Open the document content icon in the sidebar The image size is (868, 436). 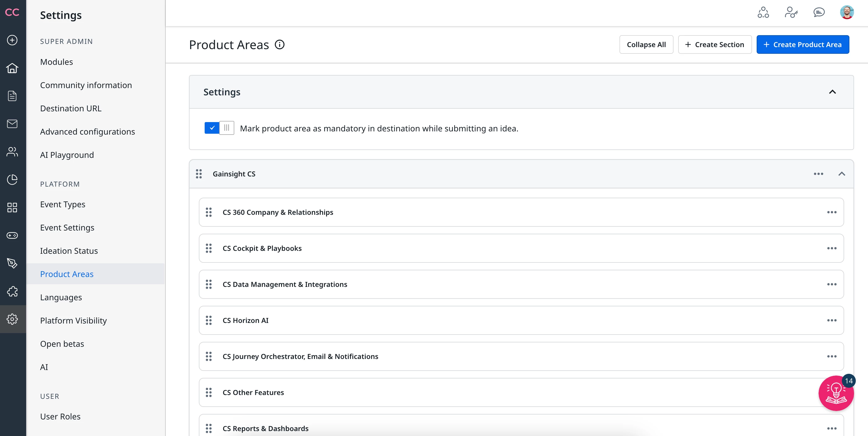coord(12,96)
